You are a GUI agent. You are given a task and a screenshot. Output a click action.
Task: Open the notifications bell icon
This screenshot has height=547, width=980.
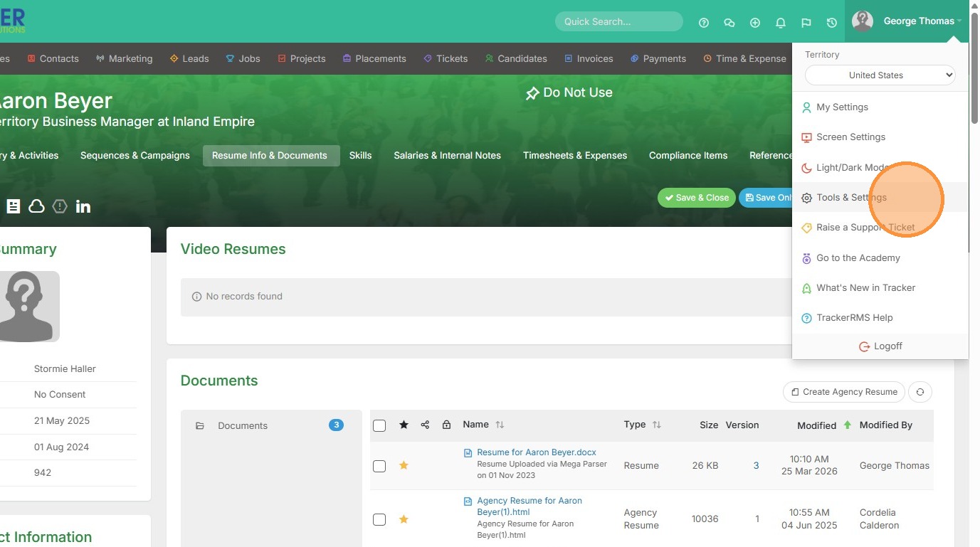[781, 23]
